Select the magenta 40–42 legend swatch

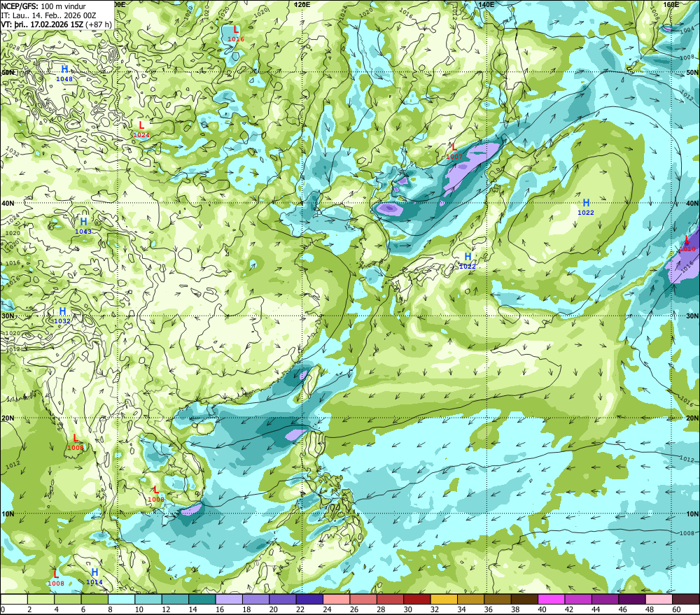coord(552,599)
